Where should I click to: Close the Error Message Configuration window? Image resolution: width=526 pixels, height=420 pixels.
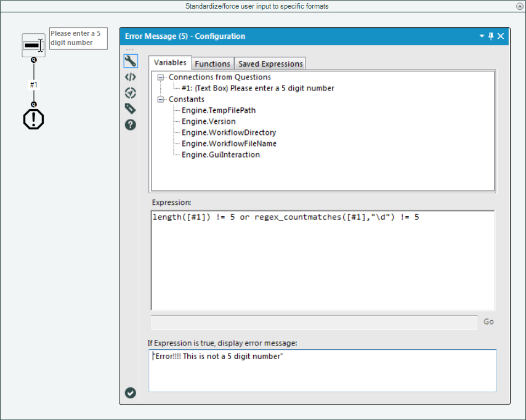(501, 36)
